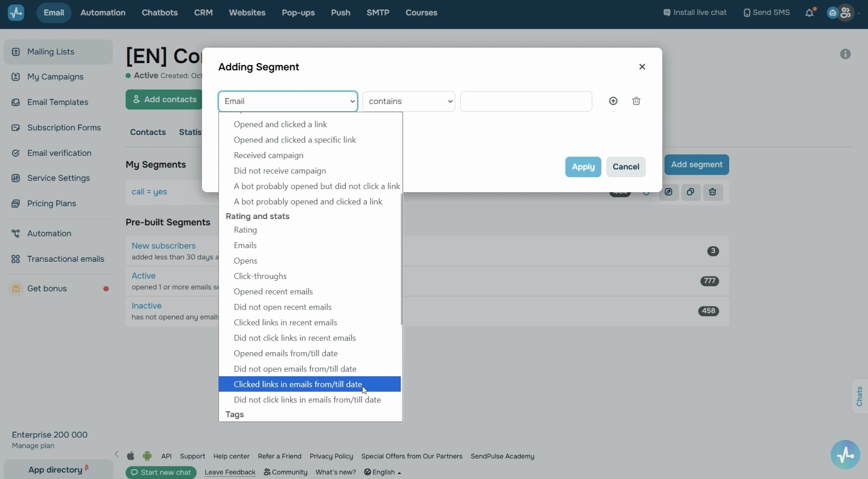Click the Apply button
Viewport: 868px width, 479px height.
(583, 167)
